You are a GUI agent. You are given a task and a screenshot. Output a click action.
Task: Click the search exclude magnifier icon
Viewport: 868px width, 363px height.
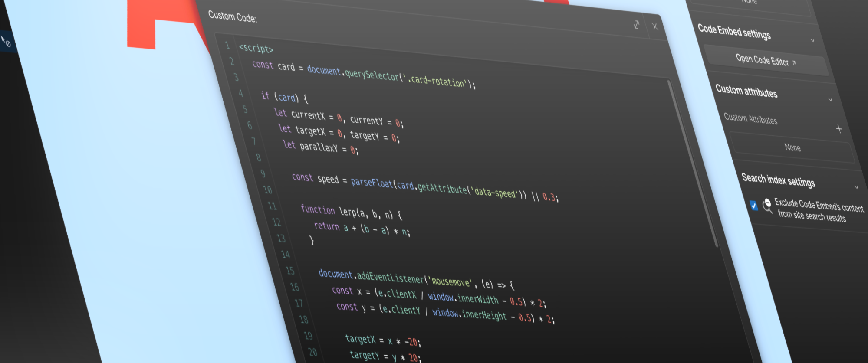point(767,205)
